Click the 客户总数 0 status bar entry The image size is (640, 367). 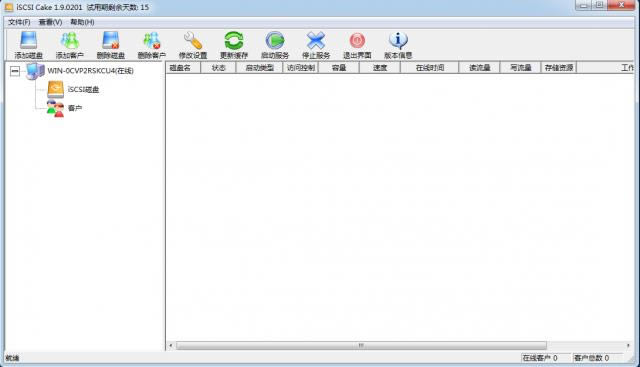[591, 358]
